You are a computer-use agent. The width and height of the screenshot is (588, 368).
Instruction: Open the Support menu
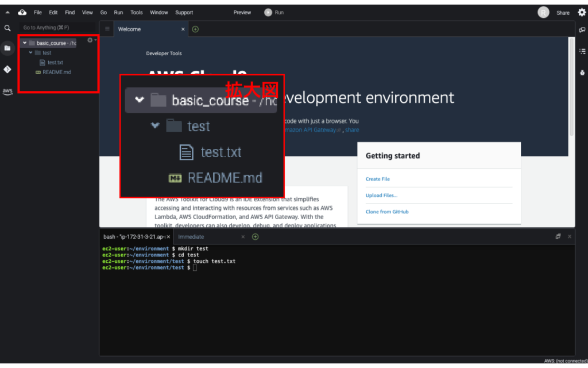coord(184,13)
